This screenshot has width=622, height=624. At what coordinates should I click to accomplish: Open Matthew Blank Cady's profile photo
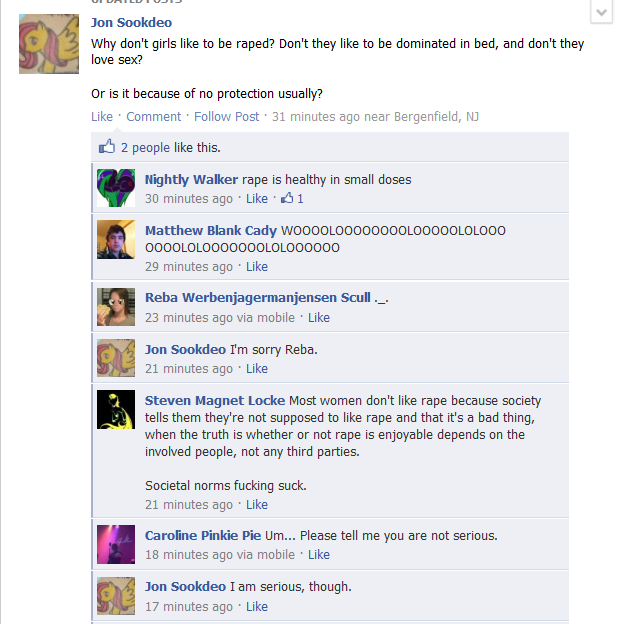point(116,240)
